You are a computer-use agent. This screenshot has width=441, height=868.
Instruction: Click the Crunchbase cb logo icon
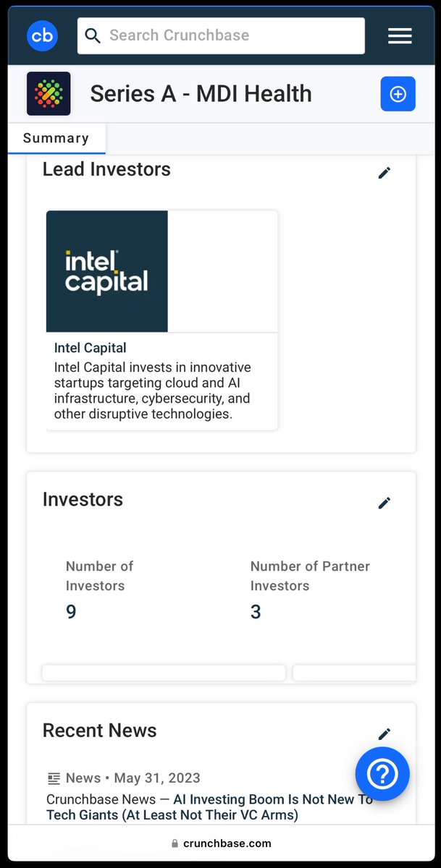pos(42,36)
